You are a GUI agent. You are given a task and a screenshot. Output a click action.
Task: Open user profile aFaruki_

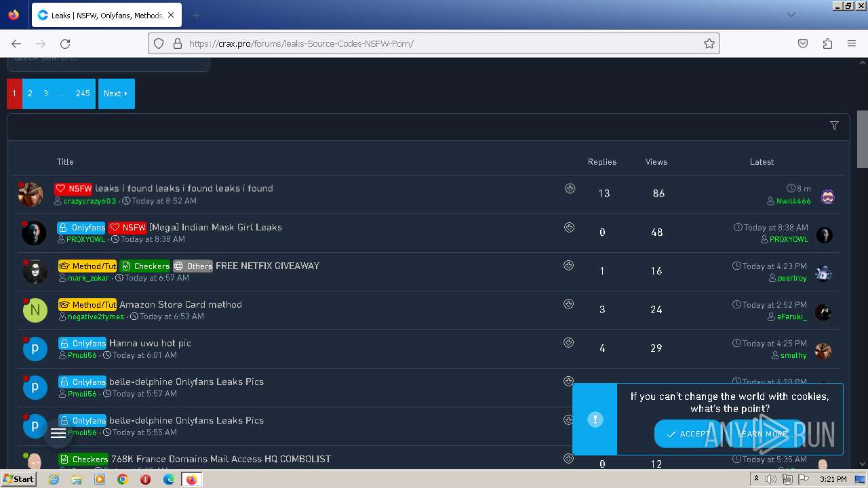pyautogui.click(x=792, y=317)
